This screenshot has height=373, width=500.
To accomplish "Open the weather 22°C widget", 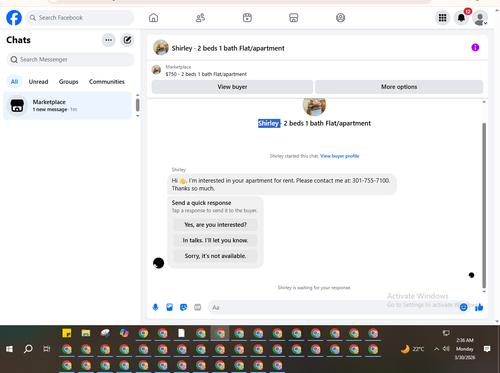I will point(413,349).
